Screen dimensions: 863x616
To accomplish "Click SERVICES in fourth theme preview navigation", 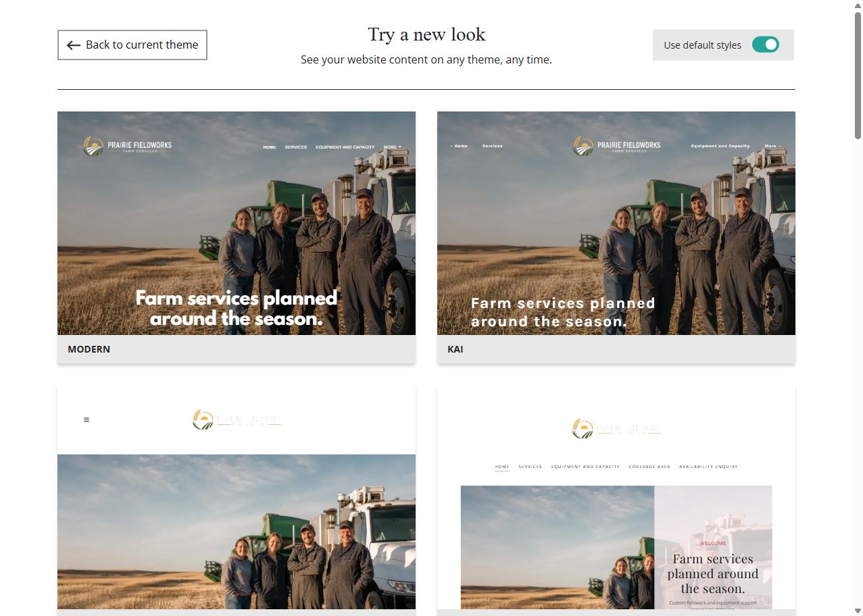I will [531, 467].
